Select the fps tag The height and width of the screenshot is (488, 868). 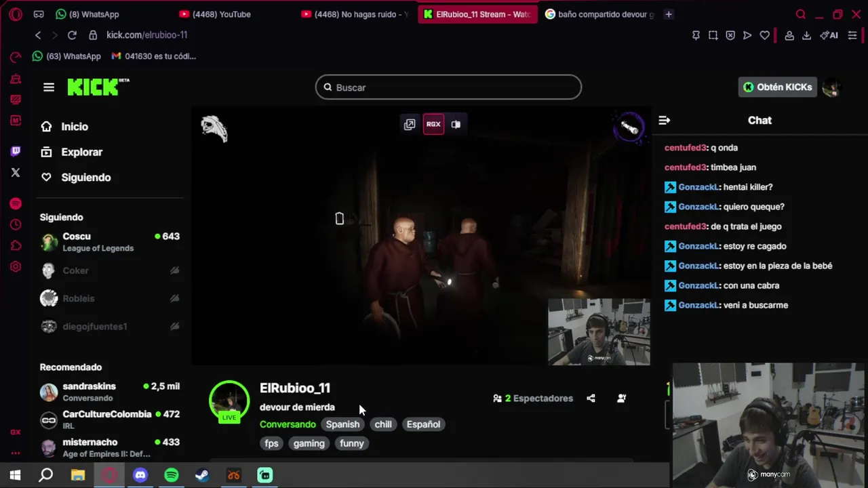(271, 443)
